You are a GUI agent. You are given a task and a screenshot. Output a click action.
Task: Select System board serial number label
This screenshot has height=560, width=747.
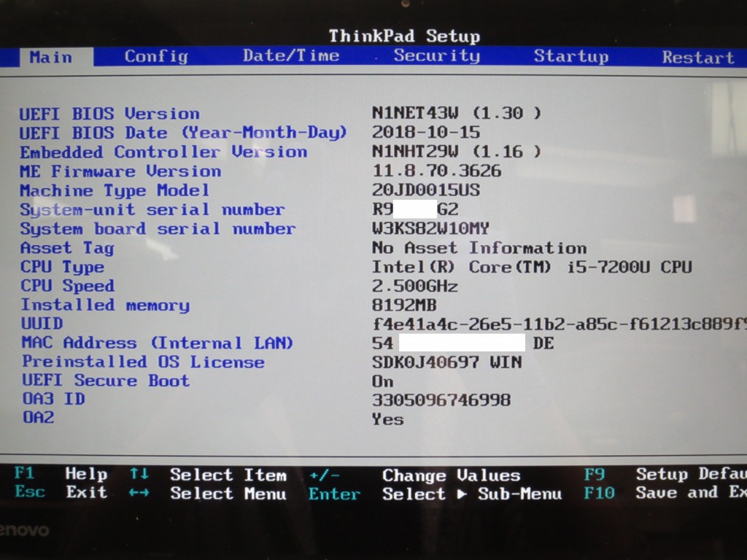[x=158, y=228]
